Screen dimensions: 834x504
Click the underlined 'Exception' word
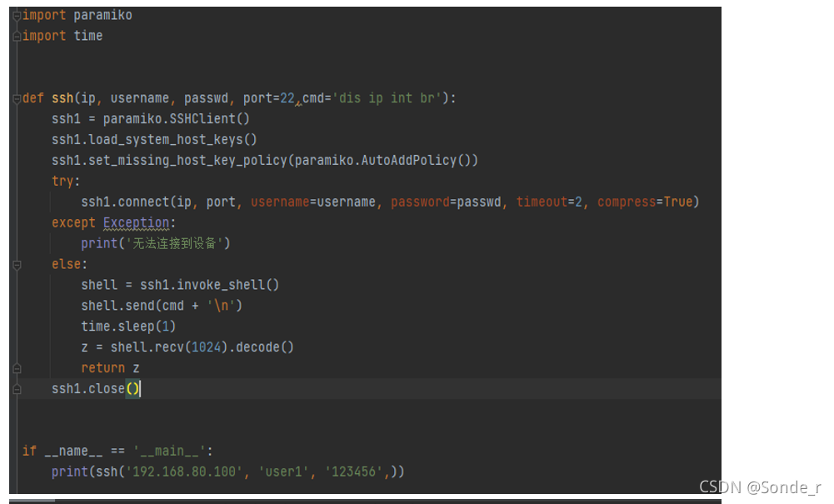(x=136, y=222)
